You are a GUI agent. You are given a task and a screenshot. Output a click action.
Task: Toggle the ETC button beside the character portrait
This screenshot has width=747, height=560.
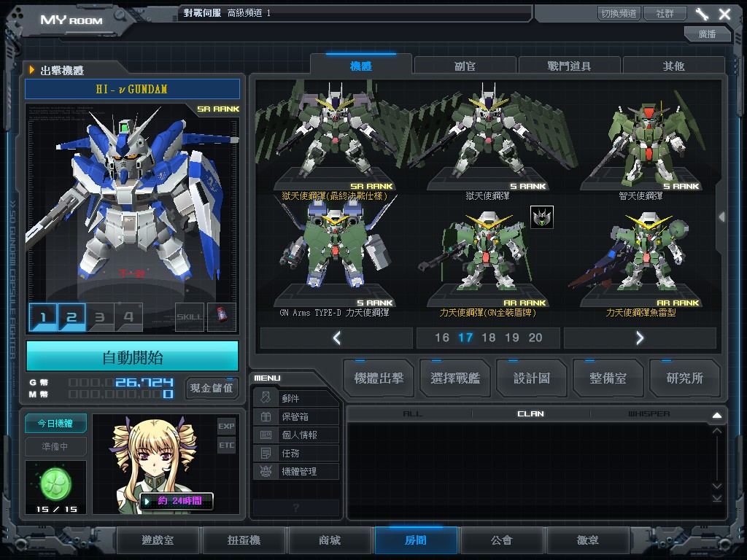(x=226, y=445)
